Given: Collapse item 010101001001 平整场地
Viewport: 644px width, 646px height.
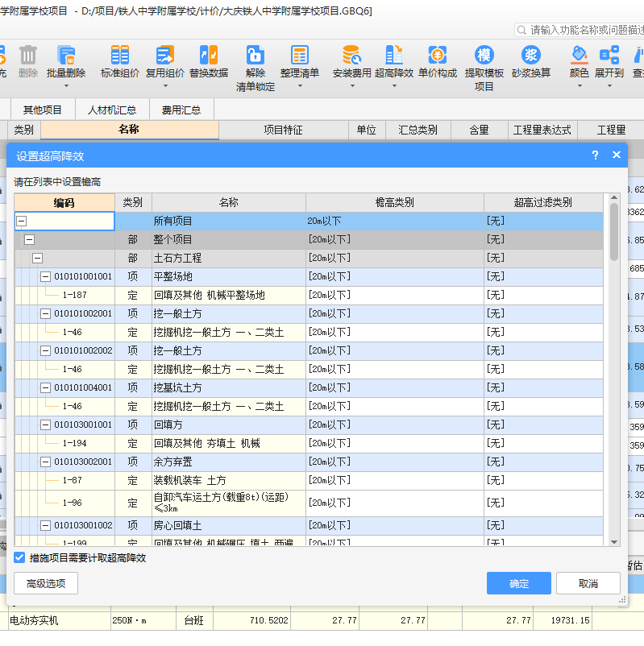Looking at the screenshot, I should (45, 277).
